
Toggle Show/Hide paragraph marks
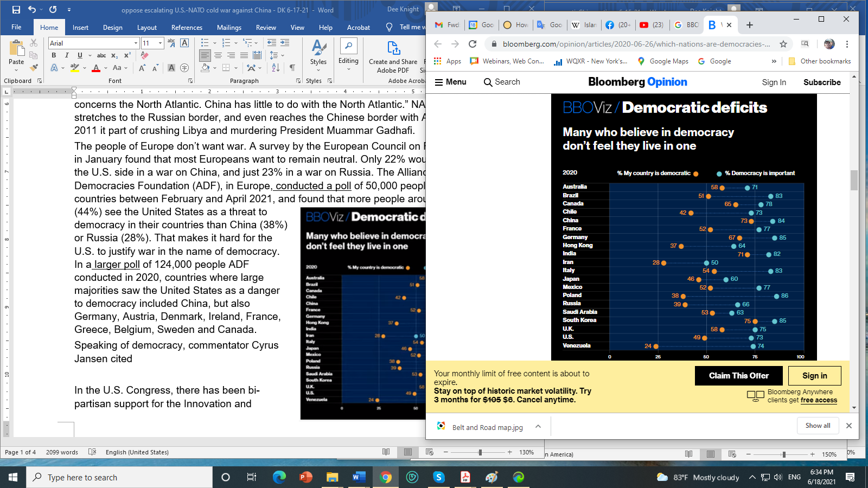pyautogui.click(x=292, y=68)
